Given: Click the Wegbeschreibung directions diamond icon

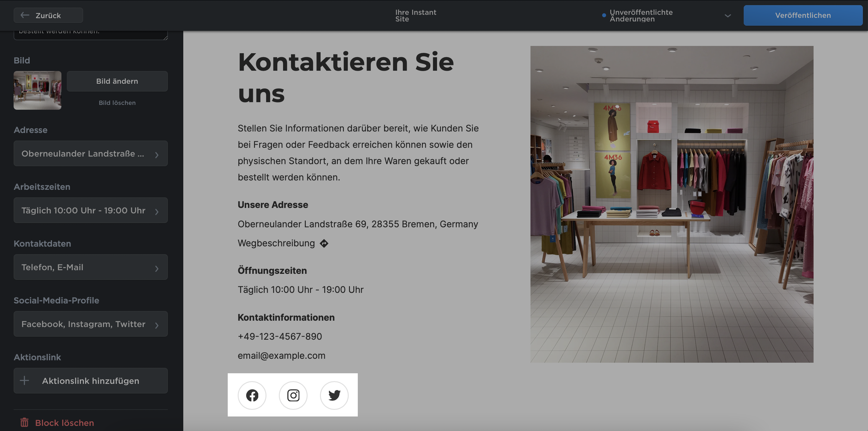Looking at the screenshot, I should (x=324, y=243).
